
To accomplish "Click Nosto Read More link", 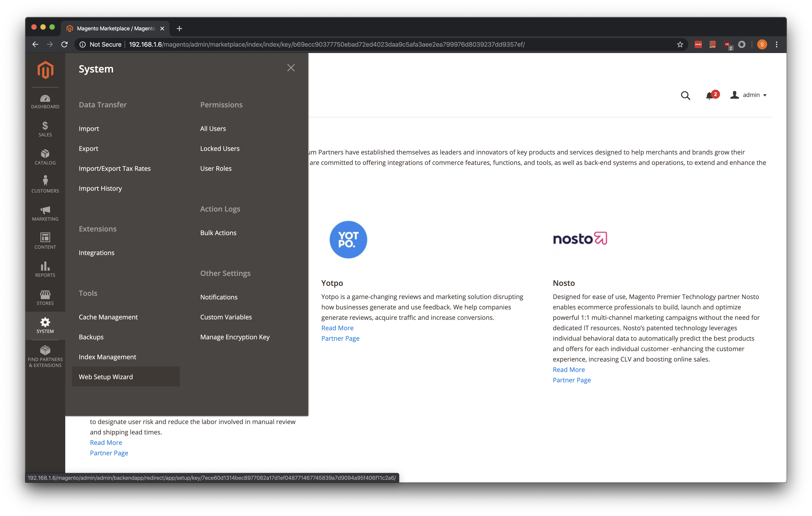I will (568, 369).
